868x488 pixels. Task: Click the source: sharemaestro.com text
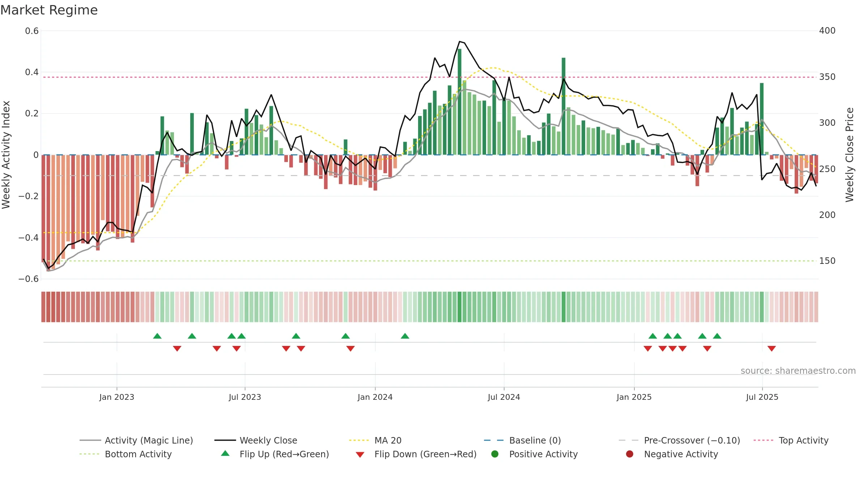(798, 371)
